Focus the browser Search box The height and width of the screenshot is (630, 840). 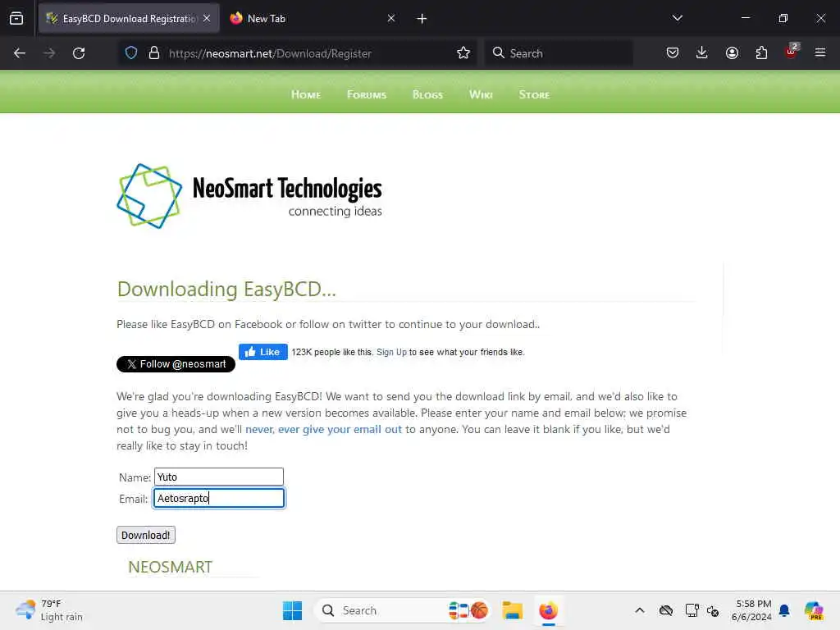pos(559,53)
